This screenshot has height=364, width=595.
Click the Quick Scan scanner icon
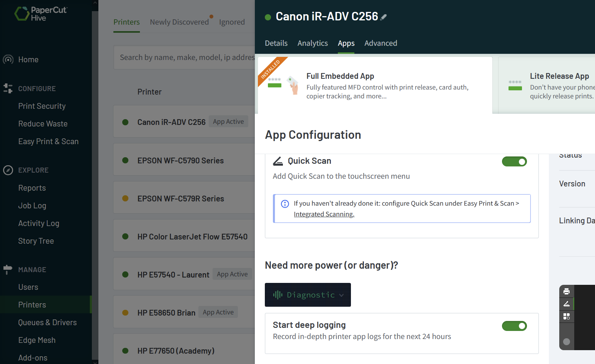[278, 161]
